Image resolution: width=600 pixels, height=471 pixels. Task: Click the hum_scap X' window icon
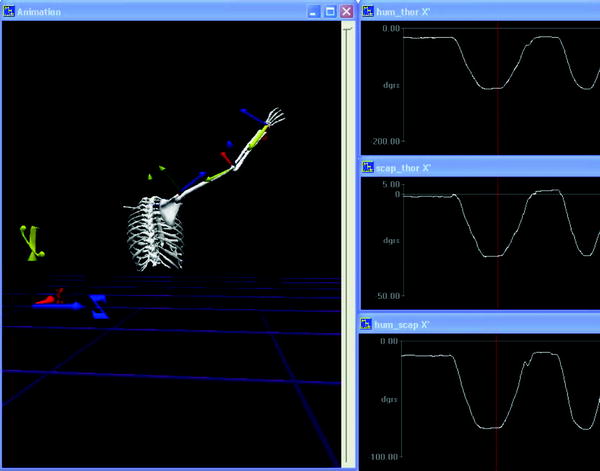pos(366,324)
